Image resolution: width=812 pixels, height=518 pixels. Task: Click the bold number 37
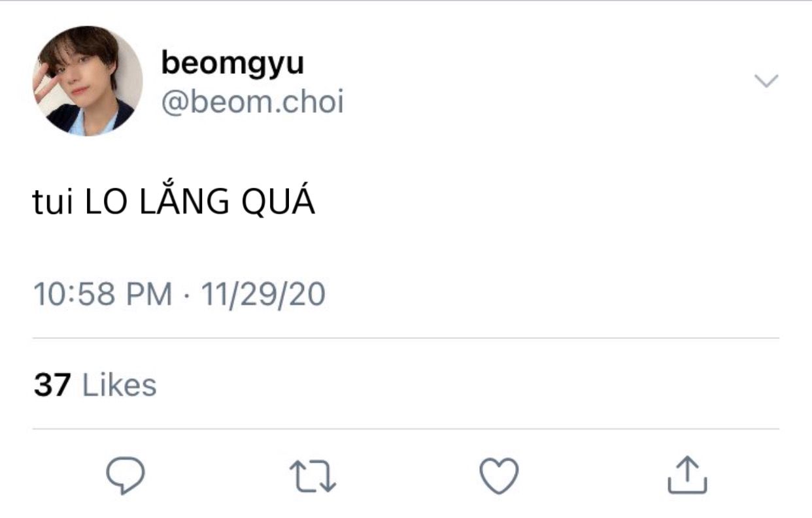52,385
